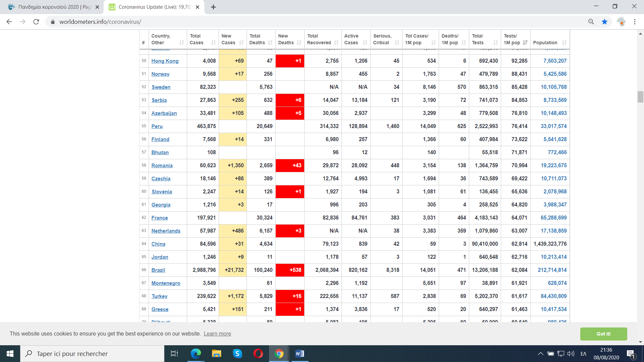The height and width of the screenshot is (362, 644).
Task: Sort table by Total Cases column
Action: click(202, 39)
